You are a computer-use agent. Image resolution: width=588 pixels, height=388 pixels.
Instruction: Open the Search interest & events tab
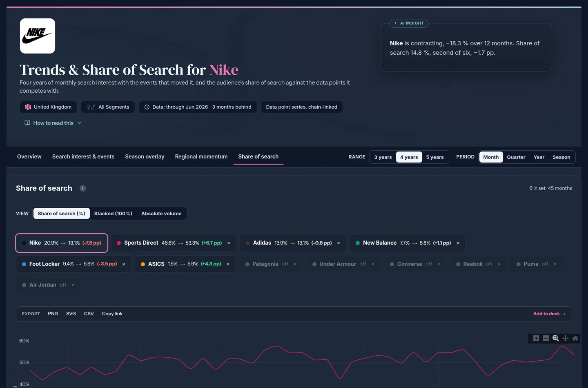click(x=83, y=156)
